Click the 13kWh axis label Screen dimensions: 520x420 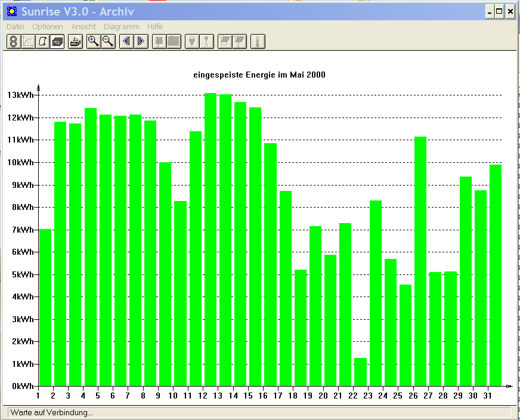[x=20, y=95]
